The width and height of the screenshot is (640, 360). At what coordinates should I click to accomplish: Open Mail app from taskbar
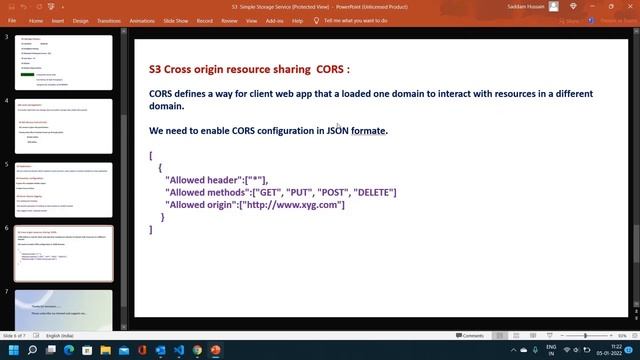click(x=124, y=350)
